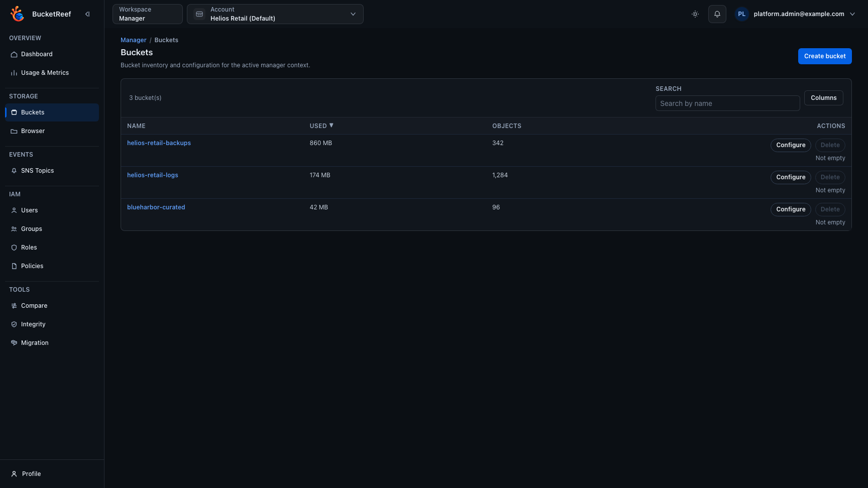Click the PL user avatar

tap(742, 14)
